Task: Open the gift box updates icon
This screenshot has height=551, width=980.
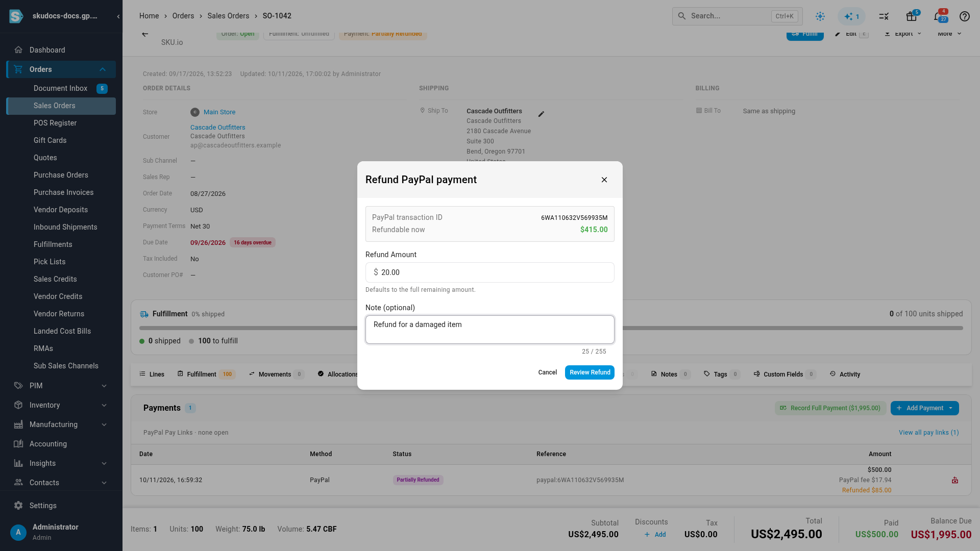Action: point(912,16)
